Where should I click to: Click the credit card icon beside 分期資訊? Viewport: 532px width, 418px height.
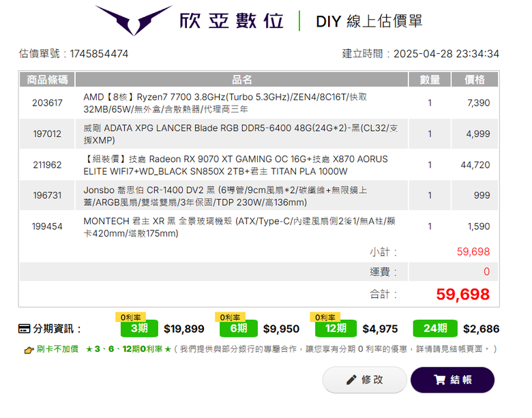pyautogui.click(x=24, y=329)
